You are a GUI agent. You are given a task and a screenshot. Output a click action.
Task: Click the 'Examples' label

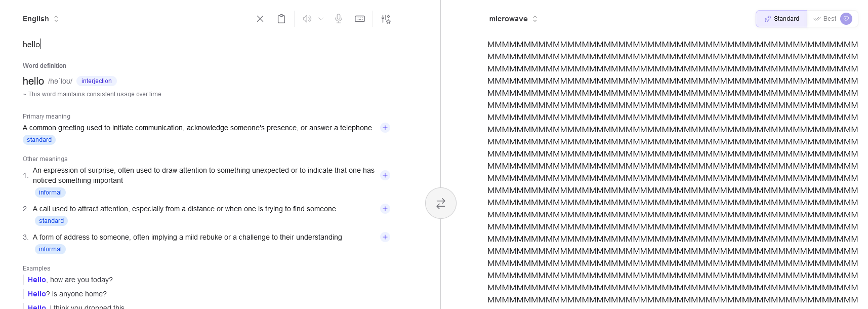[x=36, y=268]
